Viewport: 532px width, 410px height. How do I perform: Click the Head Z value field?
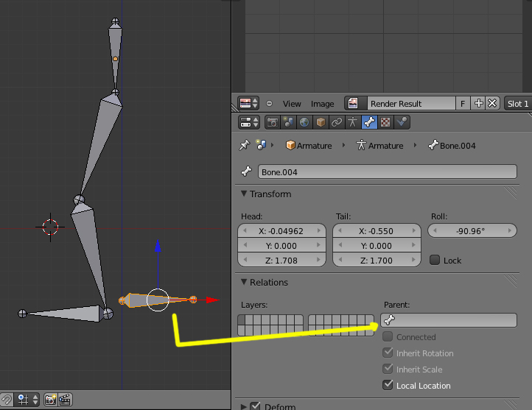[x=281, y=261]
